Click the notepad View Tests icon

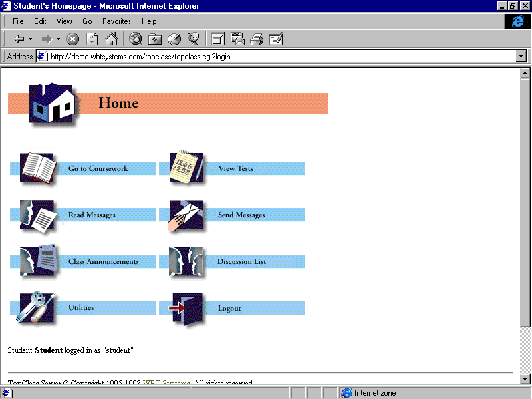186,168
